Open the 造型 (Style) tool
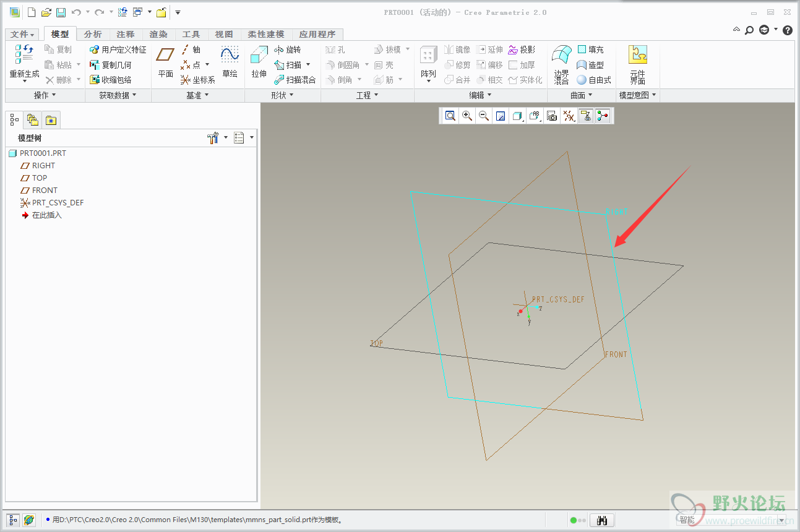Screen dimensions: 800x532 590,65
